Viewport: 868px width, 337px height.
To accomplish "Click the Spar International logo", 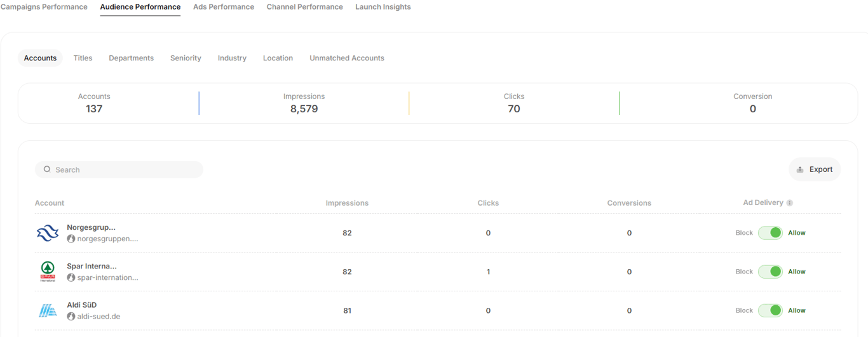I will 48,272.
